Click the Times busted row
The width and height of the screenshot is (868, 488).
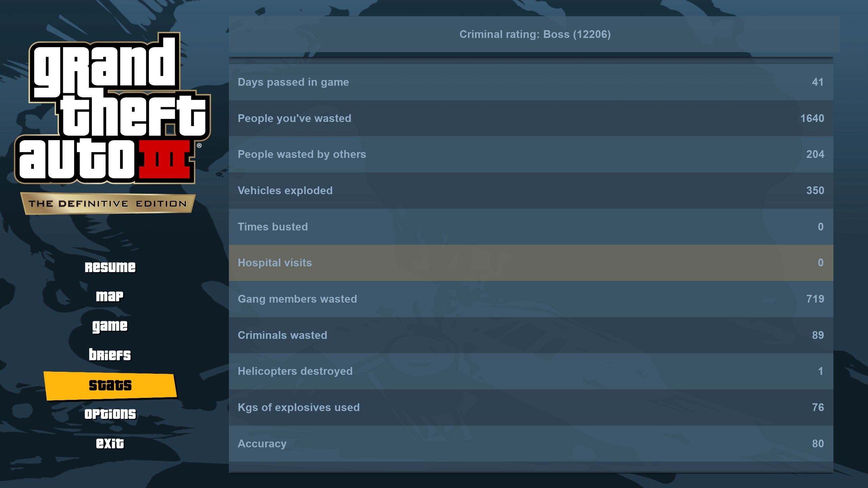coord(531,227)
